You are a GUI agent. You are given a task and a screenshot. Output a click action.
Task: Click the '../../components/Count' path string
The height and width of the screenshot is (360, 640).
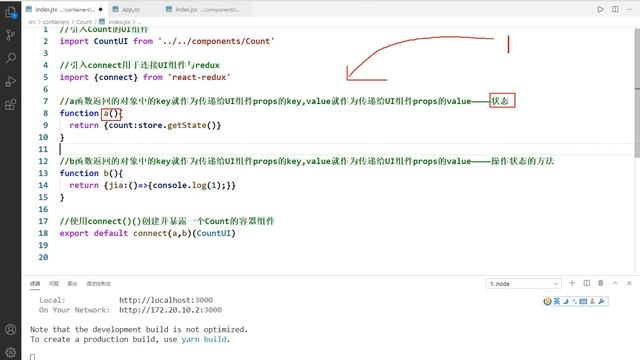[216, 41]
